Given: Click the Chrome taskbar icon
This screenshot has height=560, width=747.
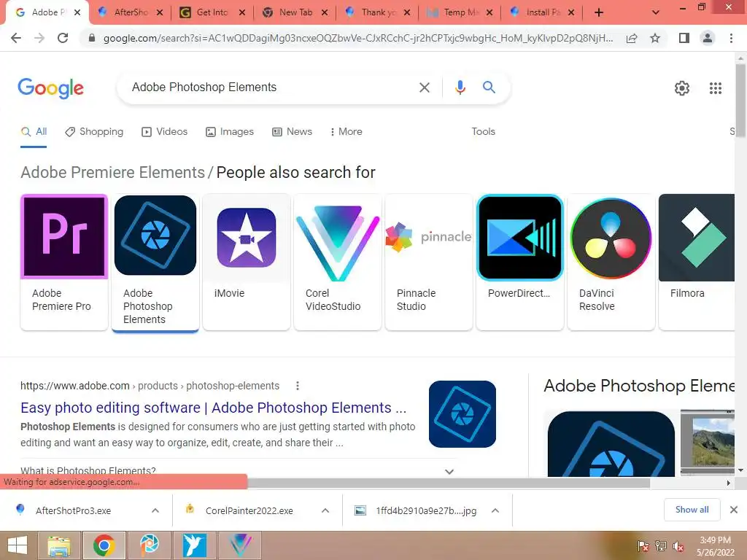Looking at the screenshot, I should 104,545.
